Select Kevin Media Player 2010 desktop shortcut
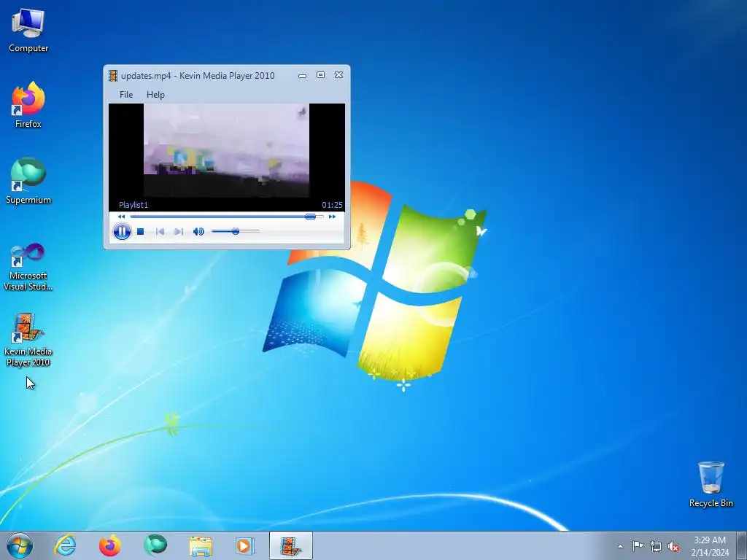This screenshot has height=560, width=747. coord(28,340)
